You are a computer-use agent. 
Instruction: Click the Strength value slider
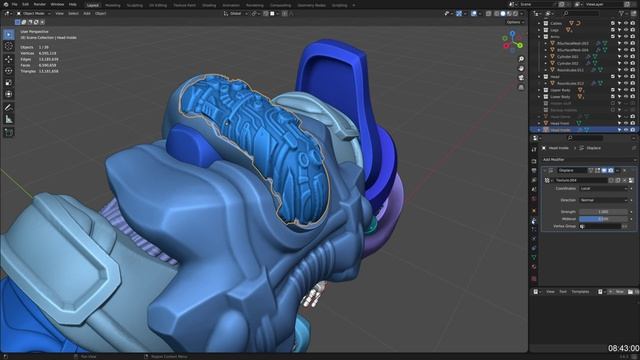tap(603, 212)
